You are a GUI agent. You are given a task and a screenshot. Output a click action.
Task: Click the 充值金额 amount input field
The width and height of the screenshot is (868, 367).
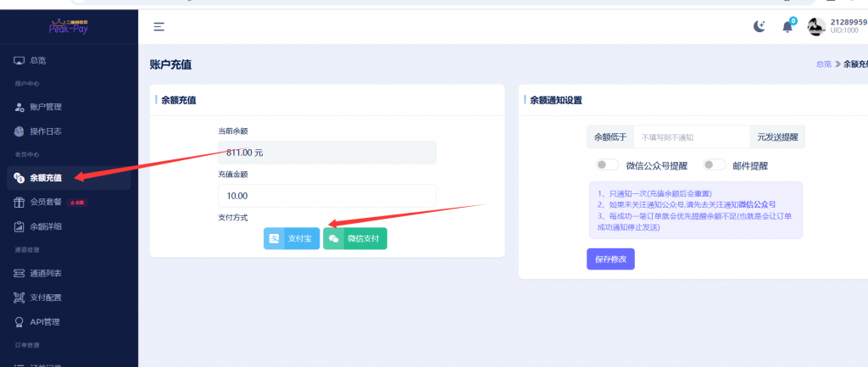[326, 196]
